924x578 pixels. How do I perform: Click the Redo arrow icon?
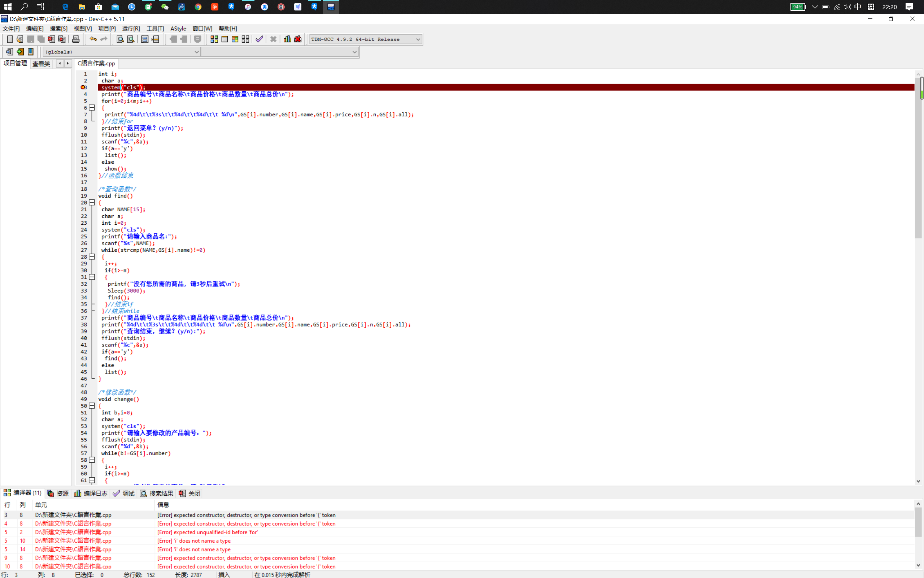point(104,39)
